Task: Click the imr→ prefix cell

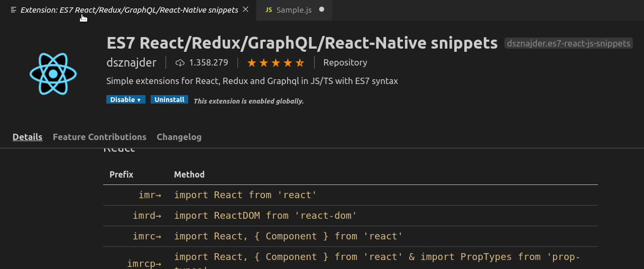Action: (150, 195)
